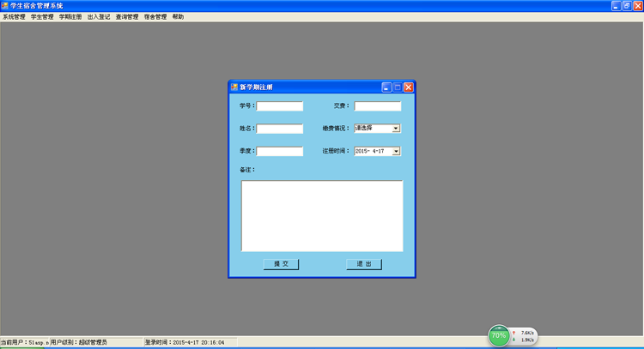The image size is (644, 349).
Task: Minimize the 新学期注册 dialog
Action: tap(386, 87)
